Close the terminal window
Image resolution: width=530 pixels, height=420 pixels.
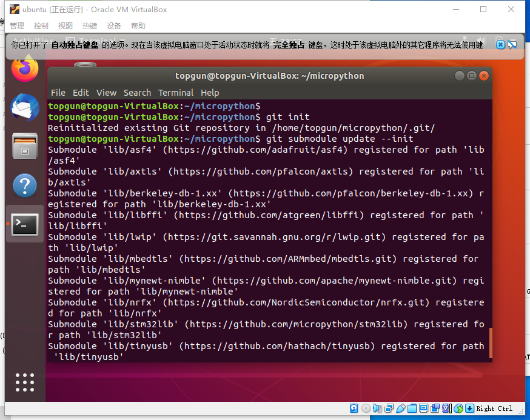click(484, 76)
